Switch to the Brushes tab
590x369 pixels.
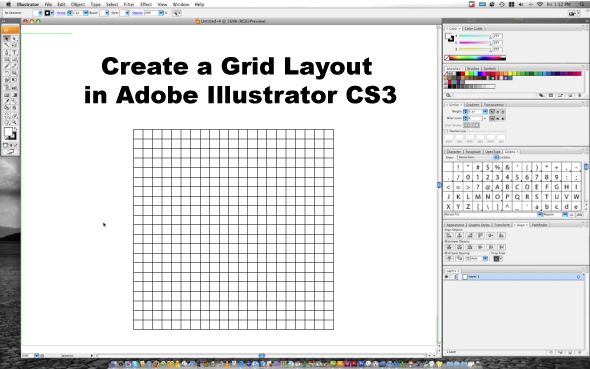tap(473, 68)
